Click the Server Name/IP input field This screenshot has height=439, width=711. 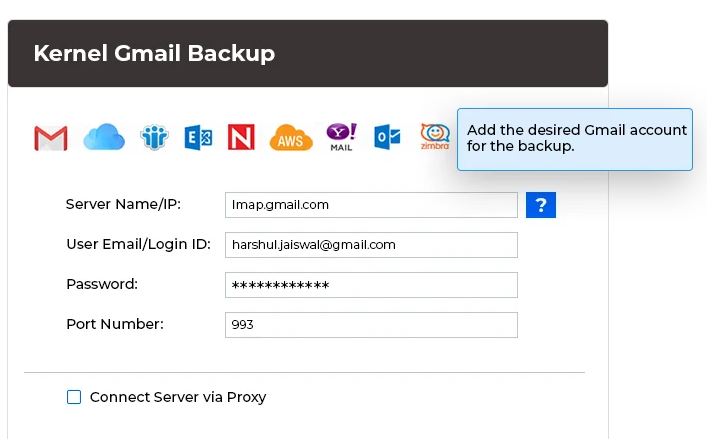pyautogui.click(x=371, y=205)
